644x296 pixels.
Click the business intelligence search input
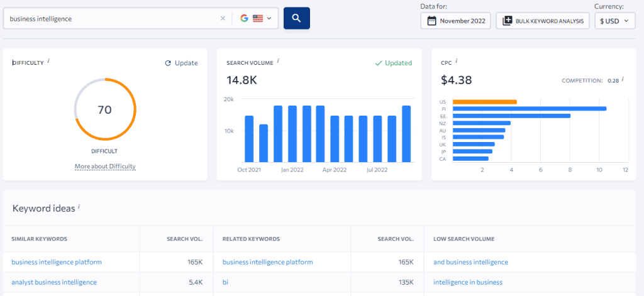coord(113,18)
